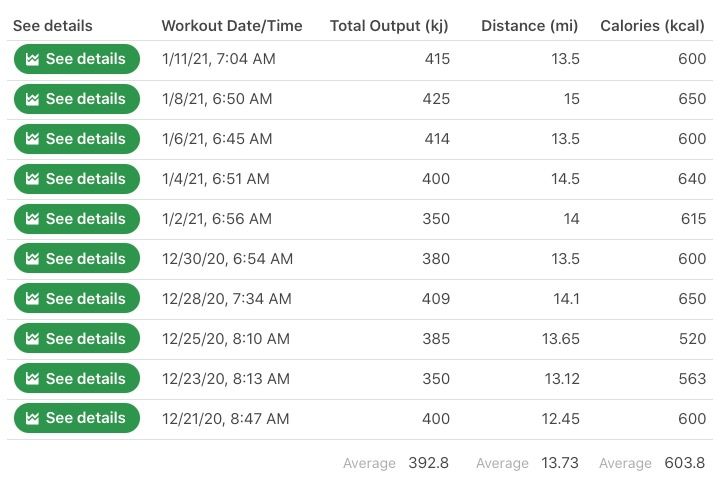Click chart icon for 1/4/21 workout

pos(32,179)
